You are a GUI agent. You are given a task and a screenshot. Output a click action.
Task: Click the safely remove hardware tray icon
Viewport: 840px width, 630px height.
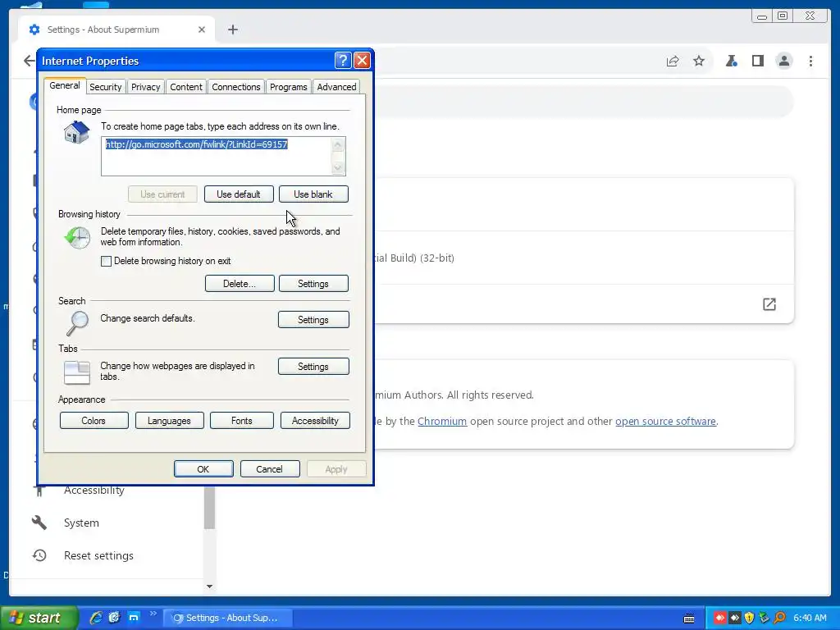[765, 619]
